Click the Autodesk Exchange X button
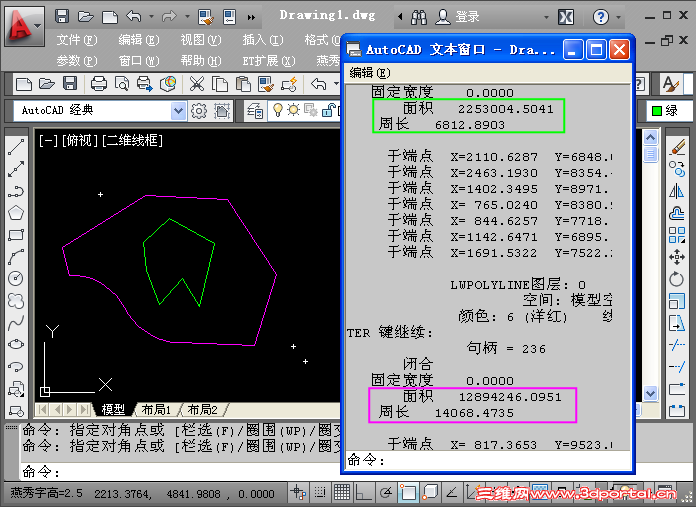Screen dimensions: 696x507 click(x=566, y=17)
